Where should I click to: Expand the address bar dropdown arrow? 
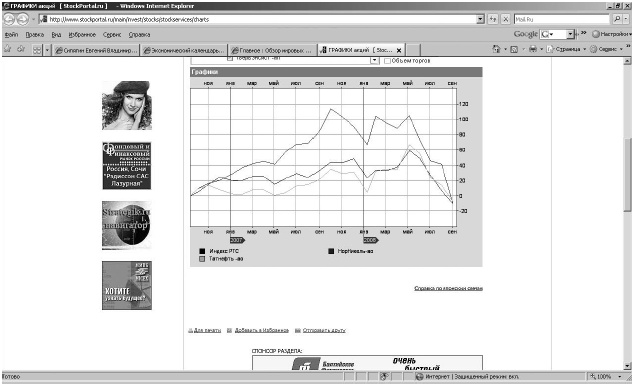pos(480,19)
